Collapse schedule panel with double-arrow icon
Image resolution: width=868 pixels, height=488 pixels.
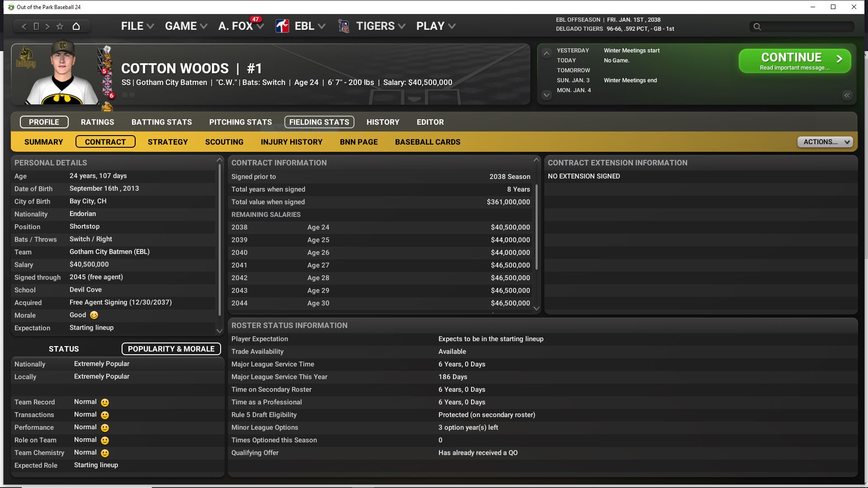(847, 95)
